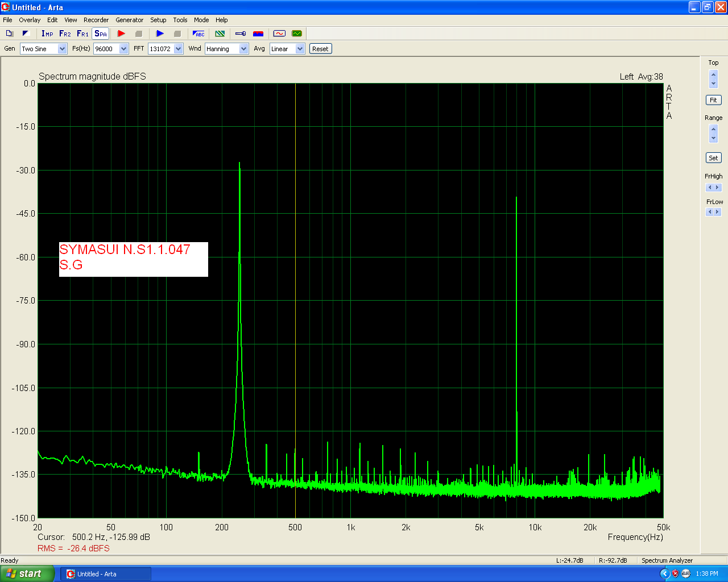Start recording with the red play arrow
This screenshot has height=582, width=728.
pos(121,34)
